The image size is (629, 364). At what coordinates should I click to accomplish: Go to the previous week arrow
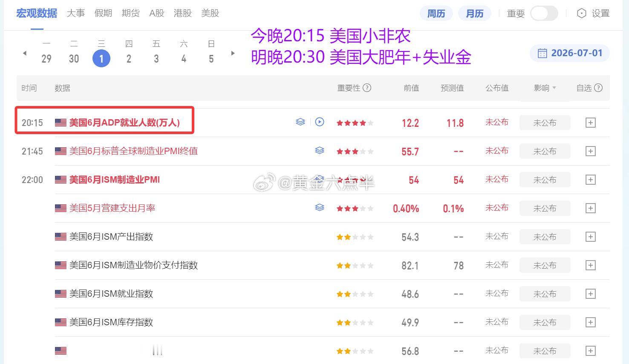tap(25, 53)
